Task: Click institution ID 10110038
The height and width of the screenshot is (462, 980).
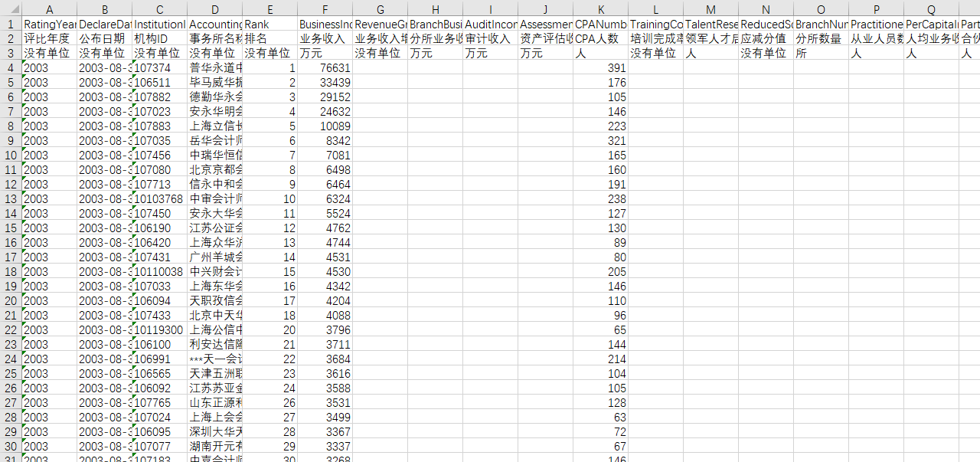Action: [160, 271]
